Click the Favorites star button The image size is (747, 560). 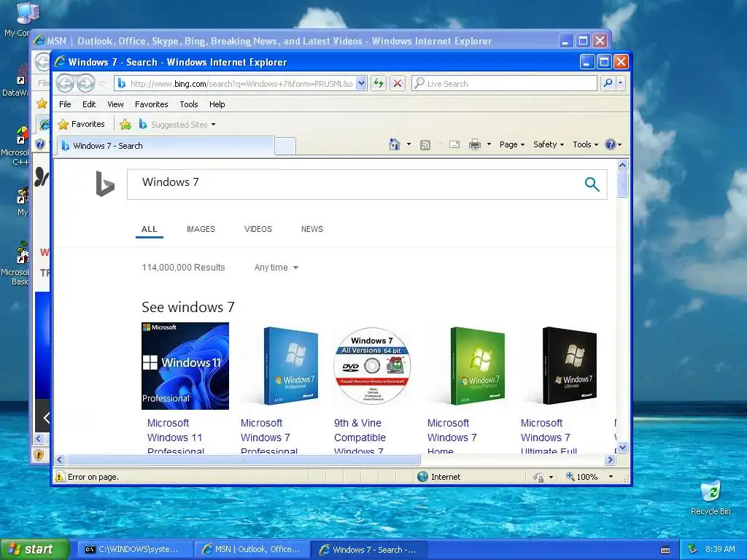[81, 124]
